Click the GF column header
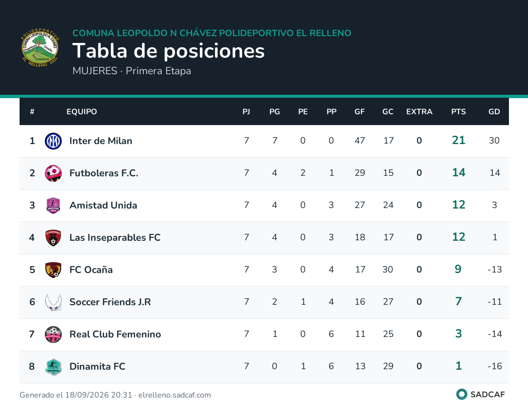 [359, 112]
